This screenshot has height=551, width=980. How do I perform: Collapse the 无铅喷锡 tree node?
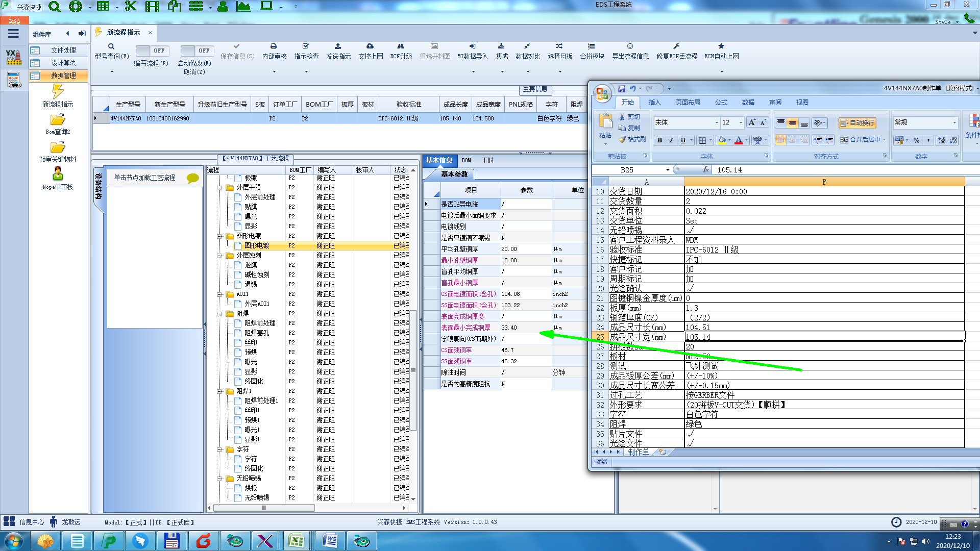pyautogui.click(x=220, y=478)
